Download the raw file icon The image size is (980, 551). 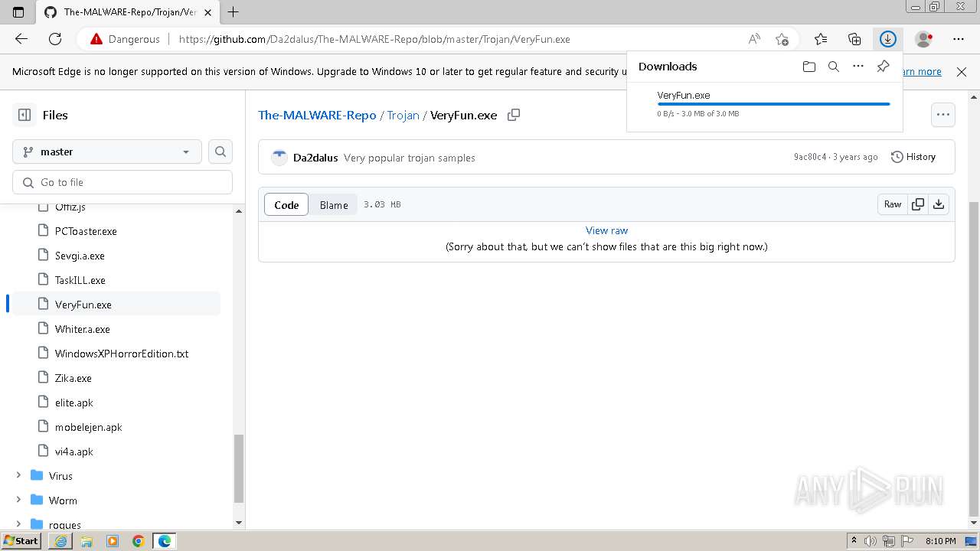pyautogui.click(x=939, y=204)
